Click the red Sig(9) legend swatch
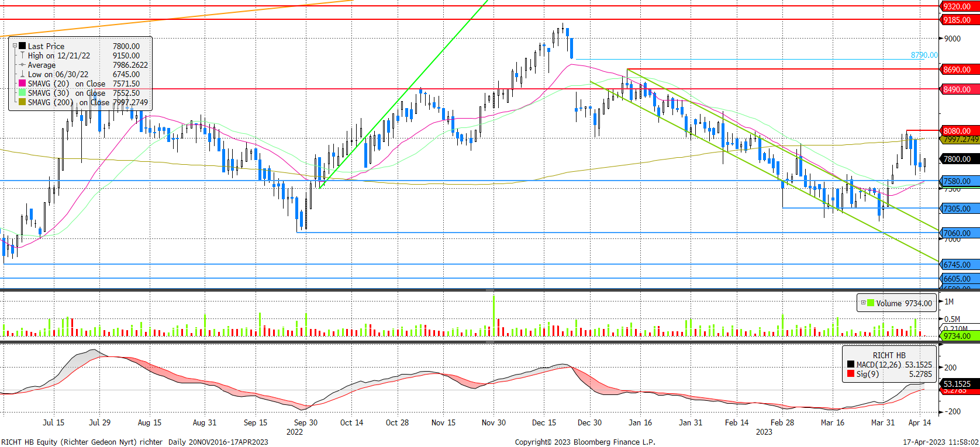 pyautogui.click(x=851, y=374)
